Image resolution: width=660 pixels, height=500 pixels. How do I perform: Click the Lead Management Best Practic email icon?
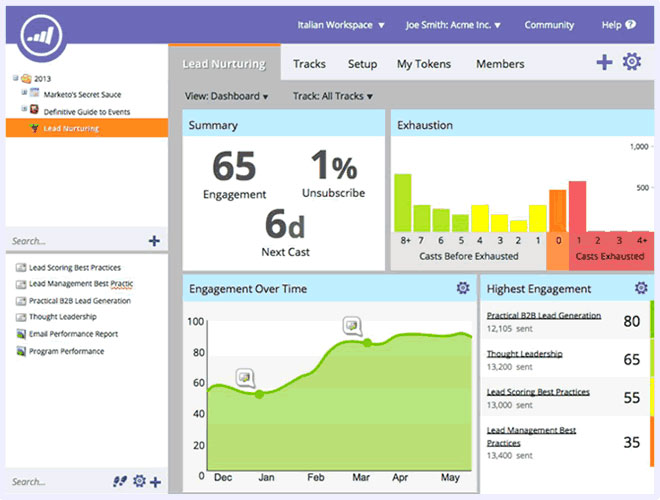click(21, 284)
